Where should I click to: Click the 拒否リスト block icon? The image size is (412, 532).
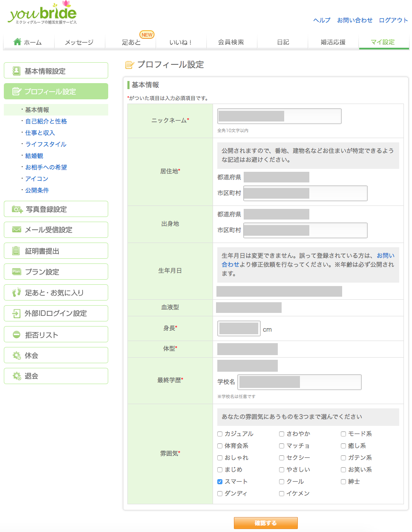tap(17, 335)
